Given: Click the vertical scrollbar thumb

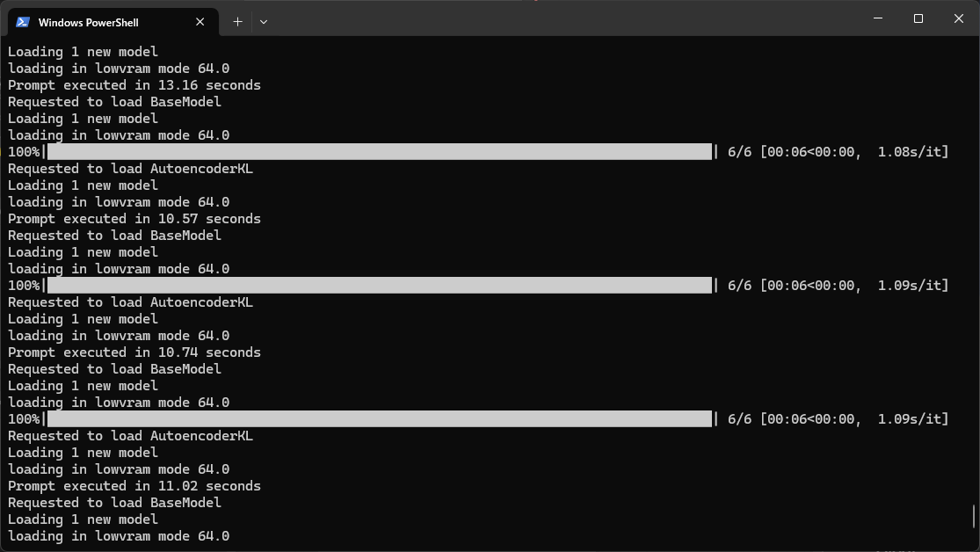Looking at the screenshot, I should point(974,516).
